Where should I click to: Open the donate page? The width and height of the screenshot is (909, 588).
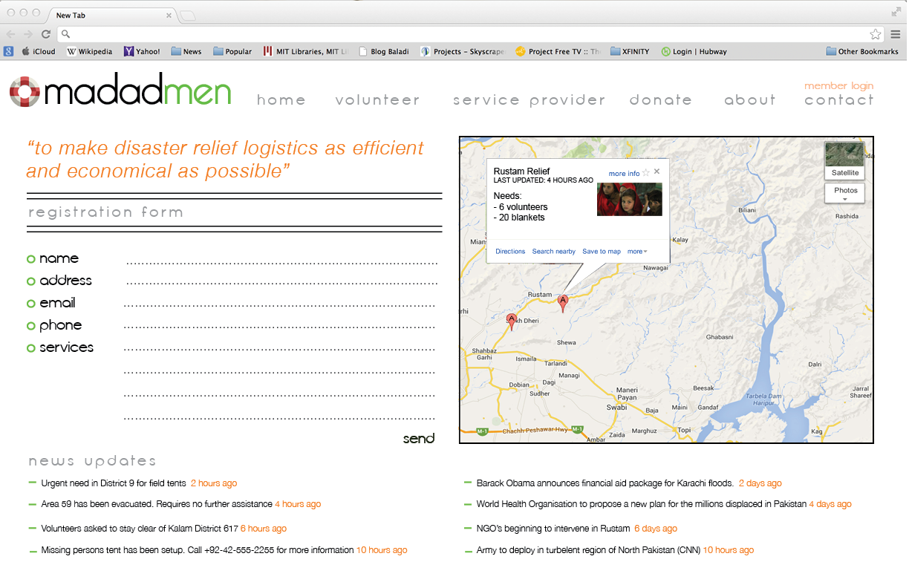[x=661, y=99]
